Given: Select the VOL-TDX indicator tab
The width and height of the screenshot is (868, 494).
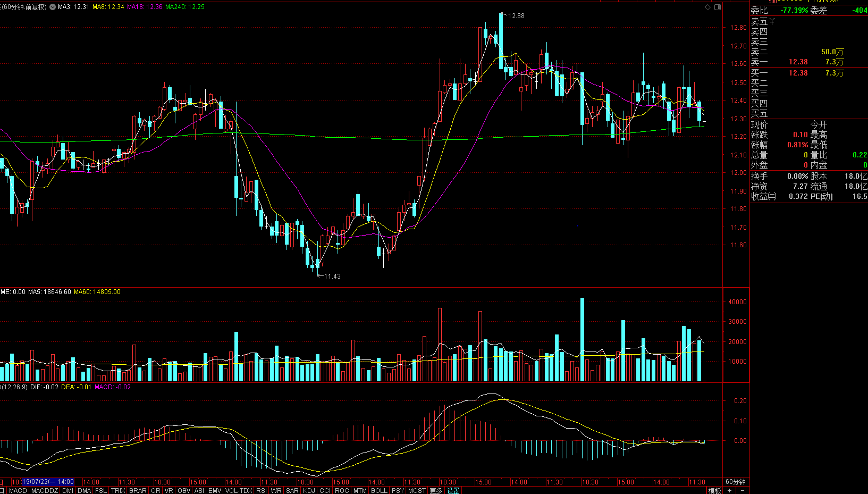Looking at the screenshot, I should click(239, 490).
